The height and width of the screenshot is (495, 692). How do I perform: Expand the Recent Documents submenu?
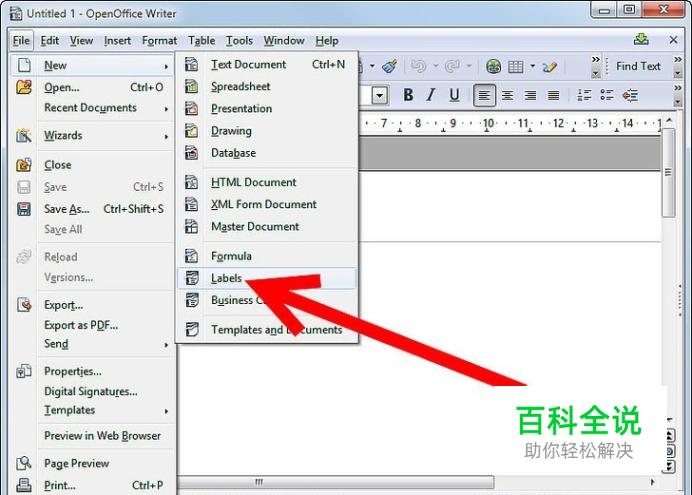[x=166, y=109]
